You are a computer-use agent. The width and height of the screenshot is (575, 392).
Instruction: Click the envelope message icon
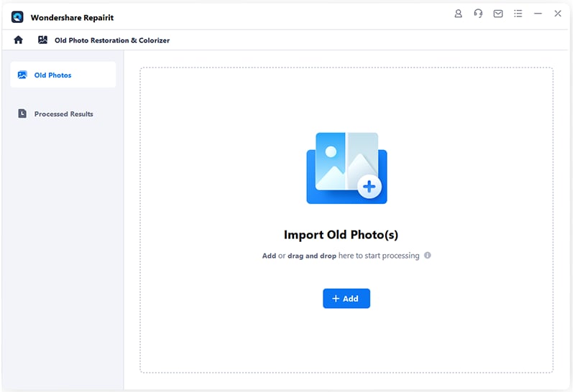pyautogui.click(x=498, y=14)
